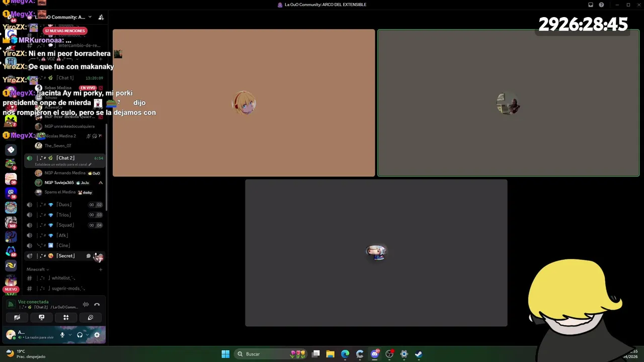Open Activities launcher button
The height and width of the screenshot is (362, 644).
pyautogui.click(x=66, y=317)
